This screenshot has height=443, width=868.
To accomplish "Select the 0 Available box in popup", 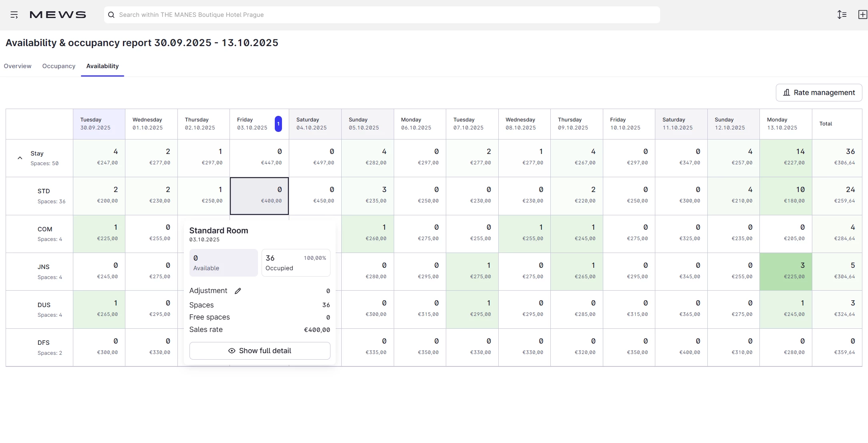I will tap(223, 263).
